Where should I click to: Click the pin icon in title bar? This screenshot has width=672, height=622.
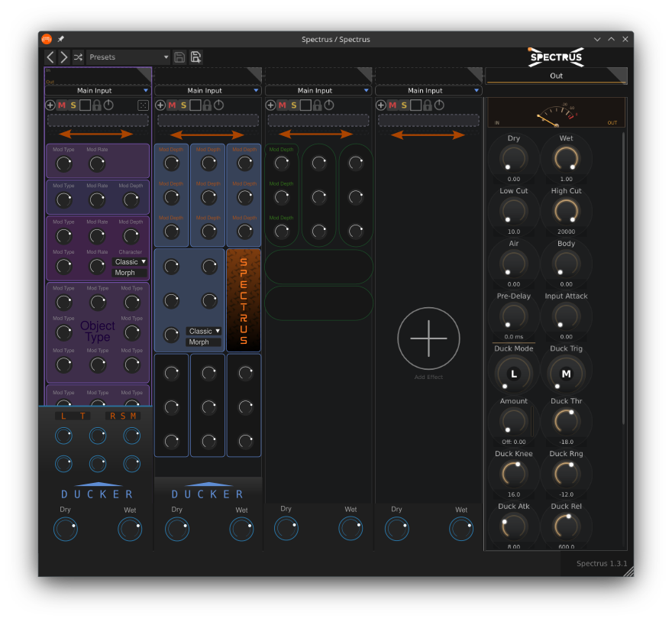[61, 39]
